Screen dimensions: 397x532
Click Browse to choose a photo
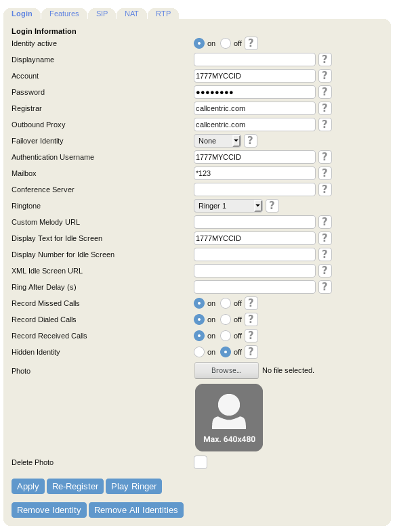pos(226,370)
